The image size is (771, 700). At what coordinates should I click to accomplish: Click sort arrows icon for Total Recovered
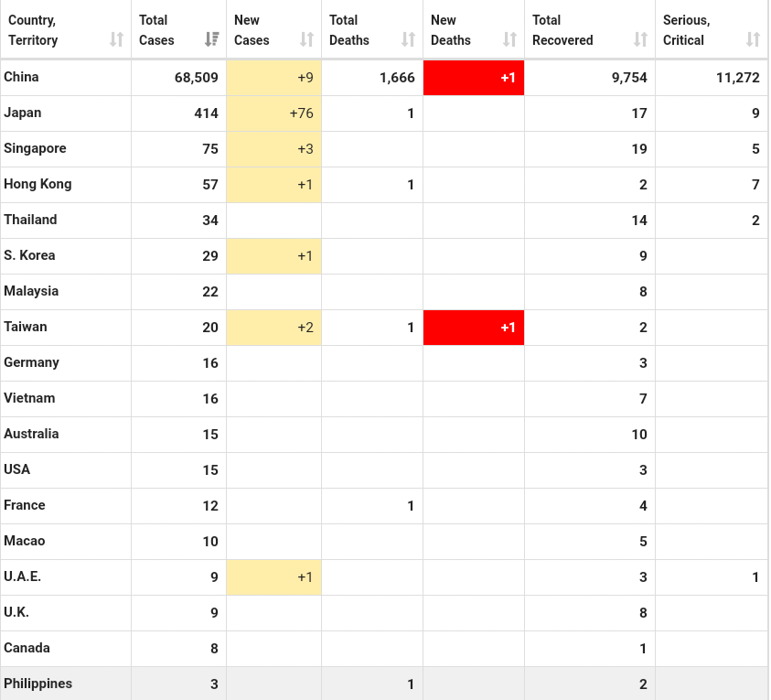coord(640,39)
